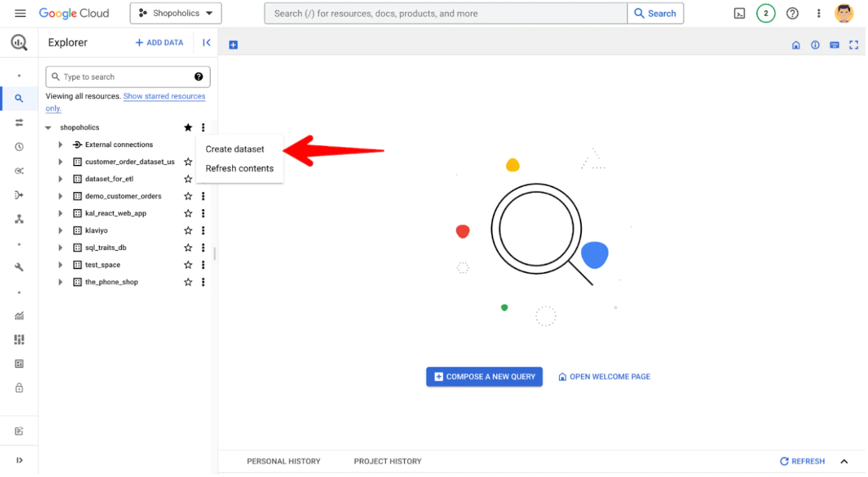
Task: Star the the_phone_shop dataset
Action: pyautogui.click(x=188, y=282)
